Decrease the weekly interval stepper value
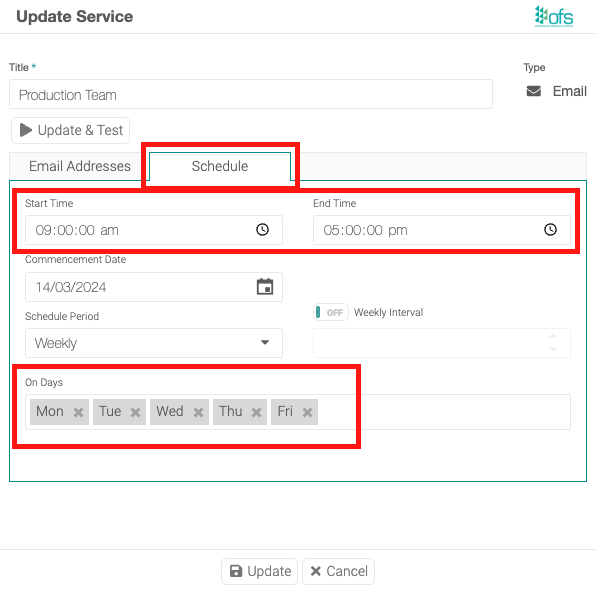 pos(553,349)
